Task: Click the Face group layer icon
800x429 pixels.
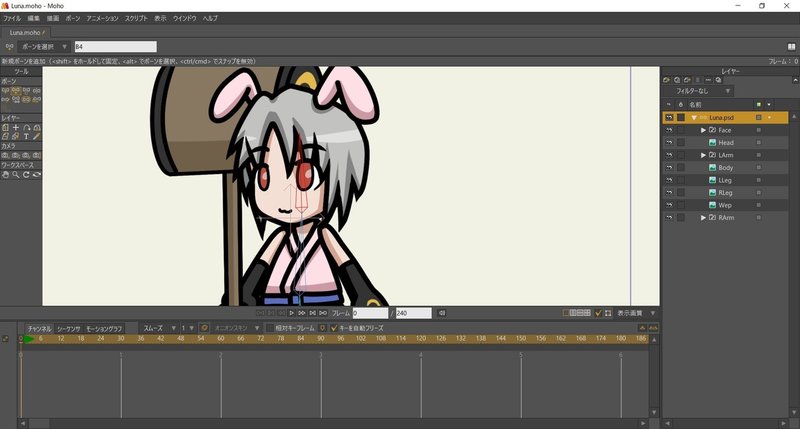Action: pos(712,130)
